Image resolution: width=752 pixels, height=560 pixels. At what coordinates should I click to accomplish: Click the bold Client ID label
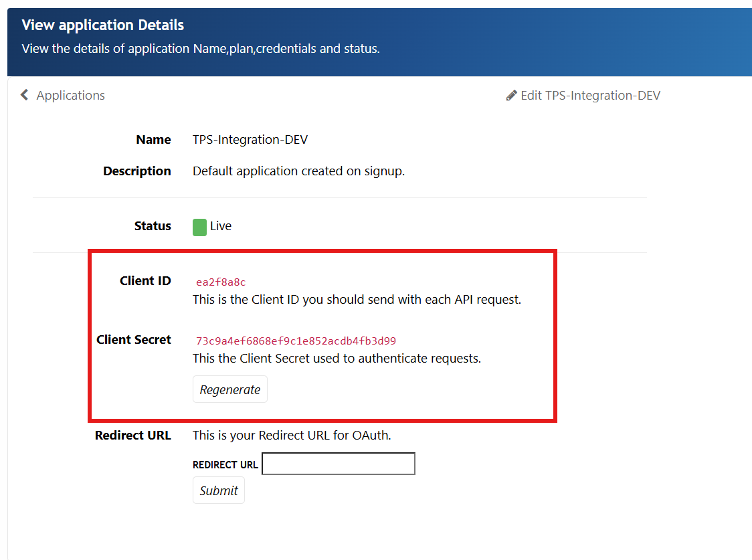click(145, 281)
